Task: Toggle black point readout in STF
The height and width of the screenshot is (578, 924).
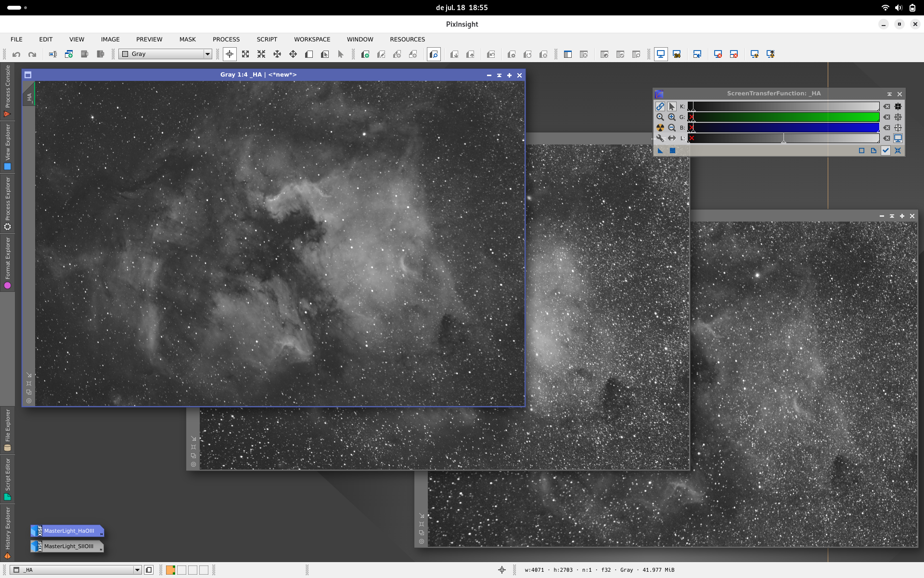Action: pyautogui.click(x=898, y=106)
